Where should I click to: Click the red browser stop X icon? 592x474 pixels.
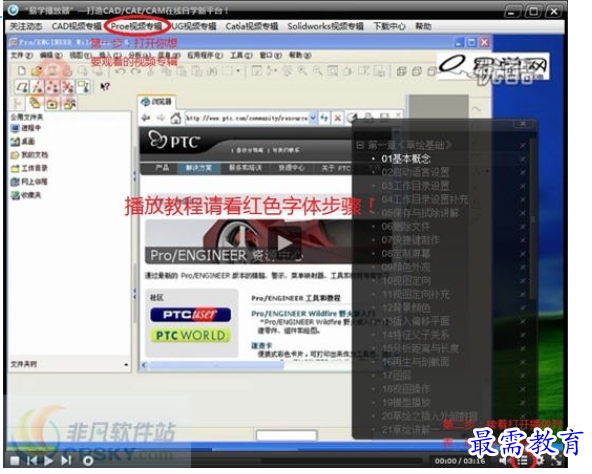(338, 118)
